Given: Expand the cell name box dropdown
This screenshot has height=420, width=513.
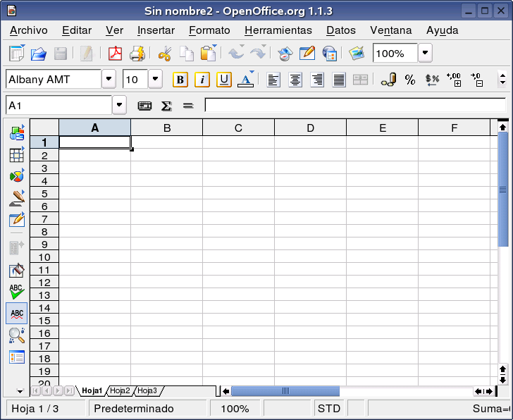Looking at the screenshot, I should click(x=119, y=105).
